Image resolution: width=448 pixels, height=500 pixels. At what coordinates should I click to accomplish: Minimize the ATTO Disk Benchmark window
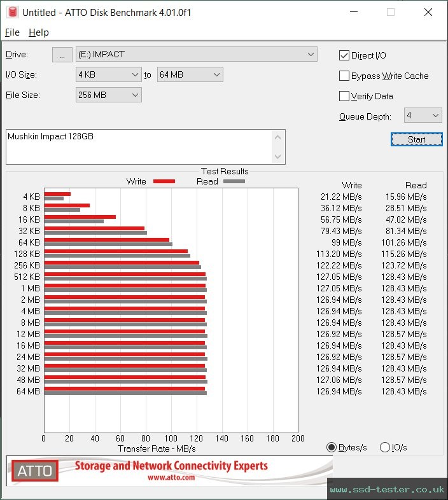354,12
